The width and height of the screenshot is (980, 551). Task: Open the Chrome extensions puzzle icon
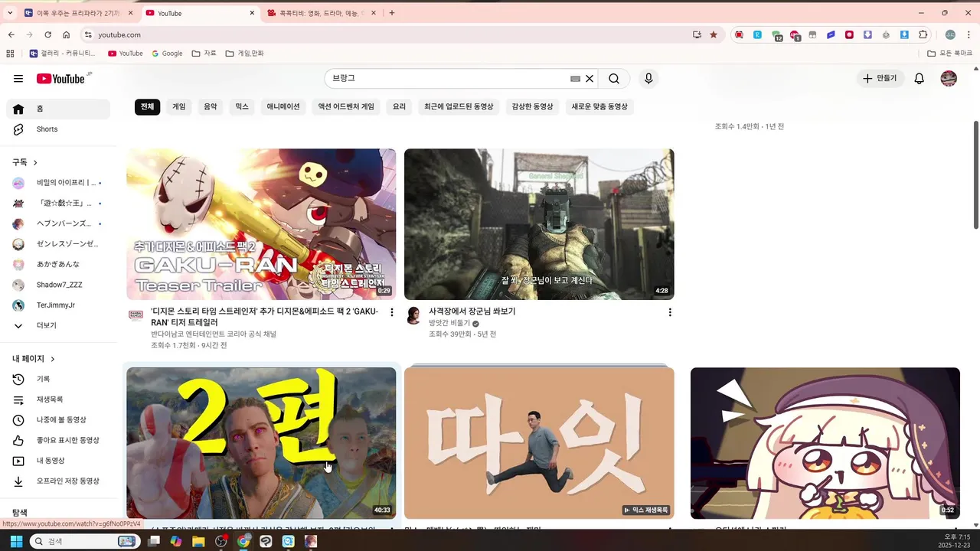pyautogui.click(x=923, y=34)
